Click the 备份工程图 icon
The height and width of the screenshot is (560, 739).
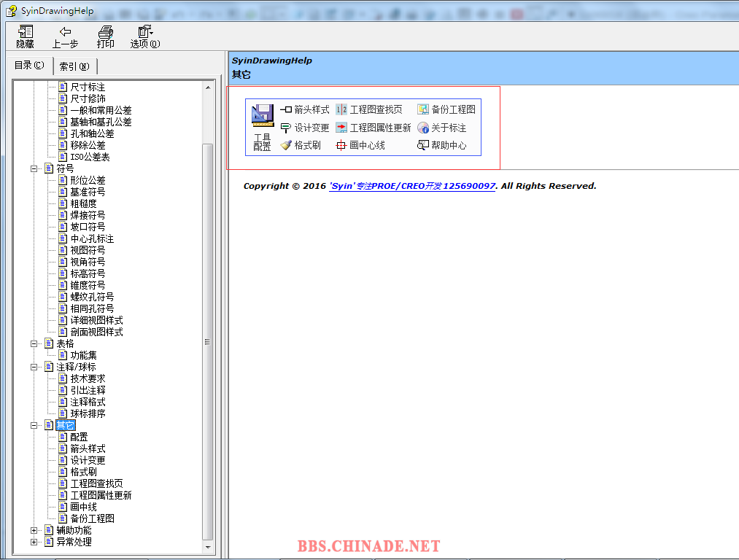(423, 109)
